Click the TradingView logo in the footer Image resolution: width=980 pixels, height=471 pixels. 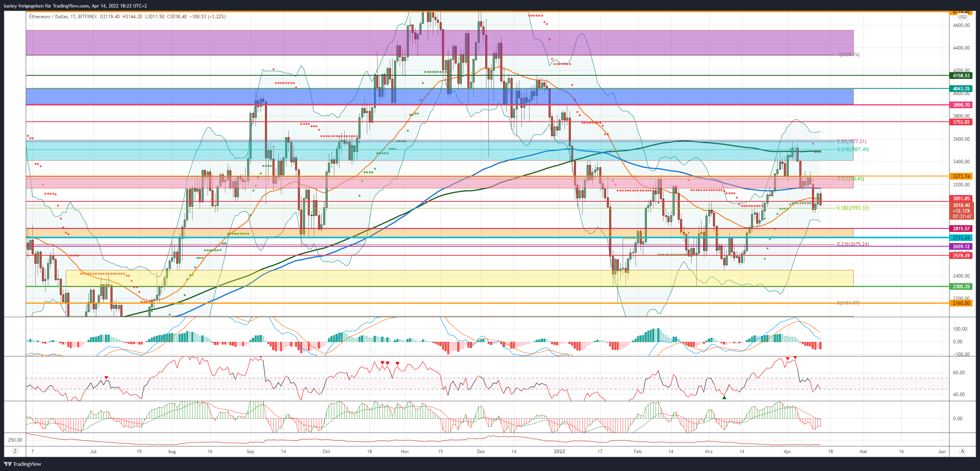click(x=23, y=464)
